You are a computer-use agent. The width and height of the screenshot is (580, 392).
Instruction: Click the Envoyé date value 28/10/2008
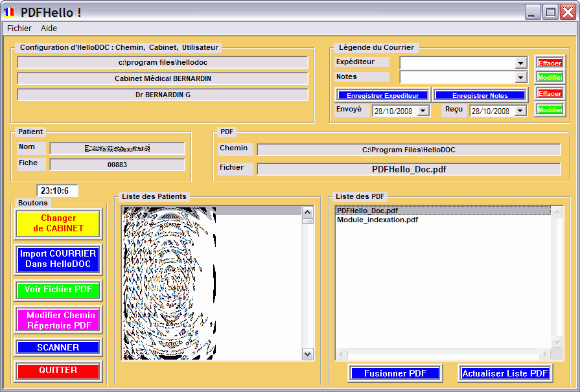(393, 111)
